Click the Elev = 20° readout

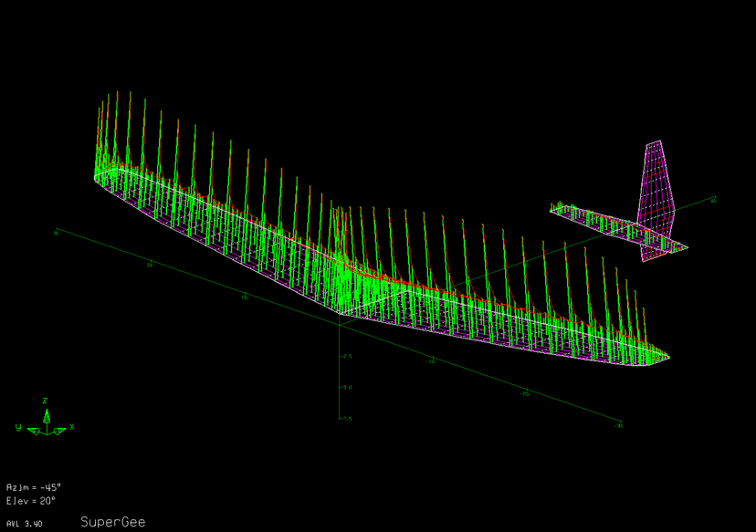click(x=31, y=500)
